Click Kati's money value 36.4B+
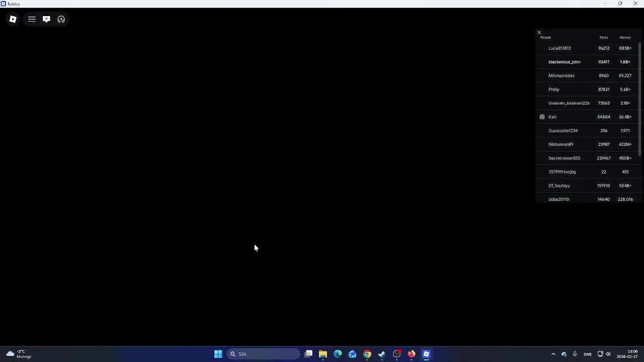This screenshot has height=362, width=644. tap(625, 117)
